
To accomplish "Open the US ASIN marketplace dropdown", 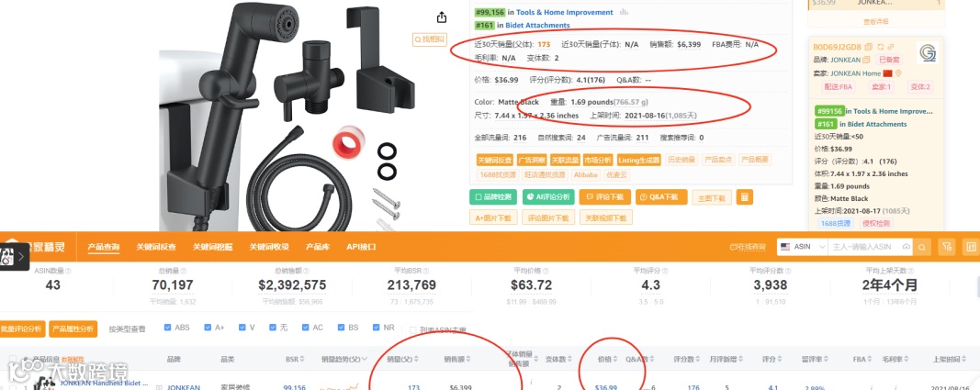I will pos(801,247).
